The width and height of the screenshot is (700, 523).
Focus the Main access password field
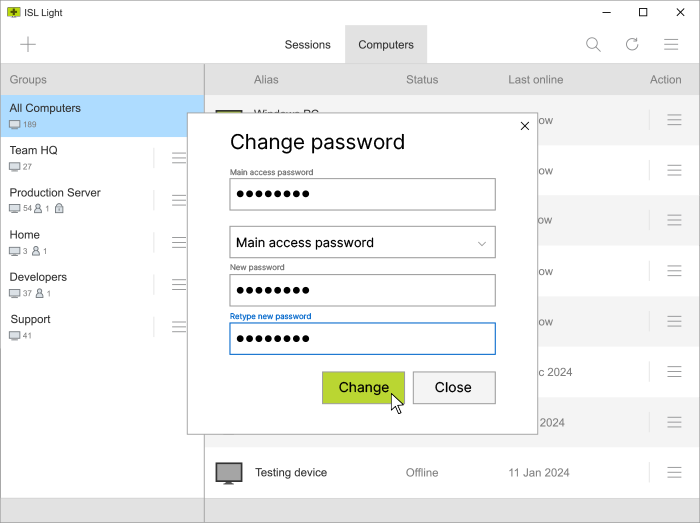point(362,194)
